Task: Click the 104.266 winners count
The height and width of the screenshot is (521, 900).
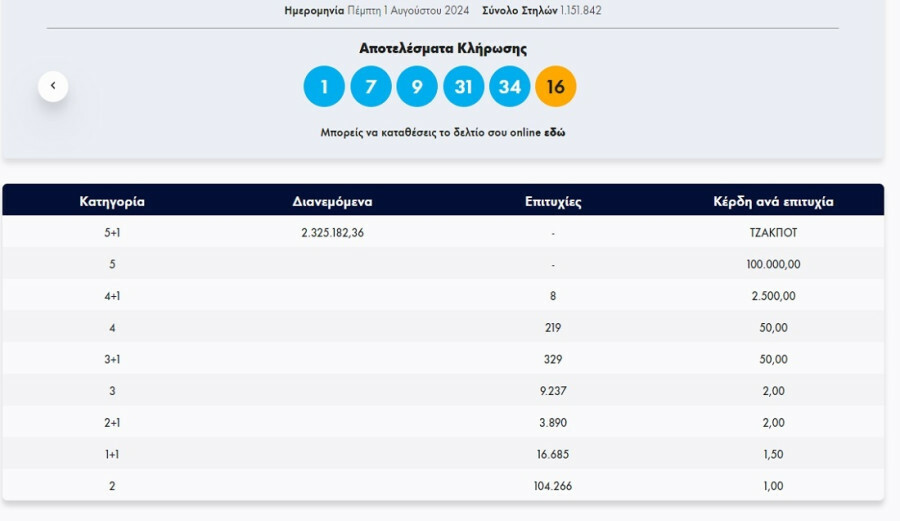Action: (x=553, y=486)
